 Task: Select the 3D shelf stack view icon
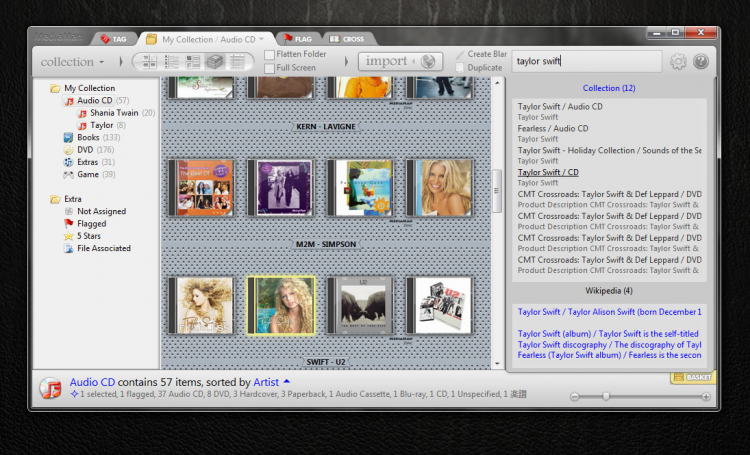coord(215,61)
